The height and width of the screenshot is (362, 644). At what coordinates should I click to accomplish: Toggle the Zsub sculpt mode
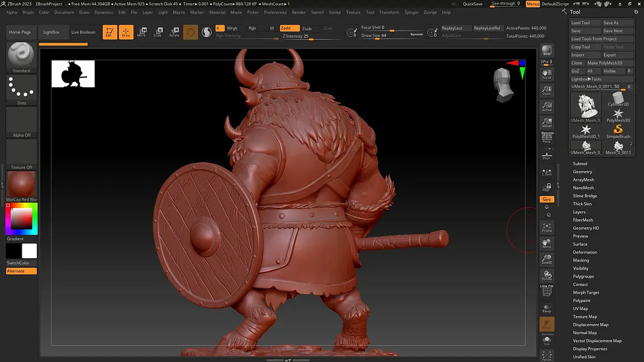(x=307, y=29)
